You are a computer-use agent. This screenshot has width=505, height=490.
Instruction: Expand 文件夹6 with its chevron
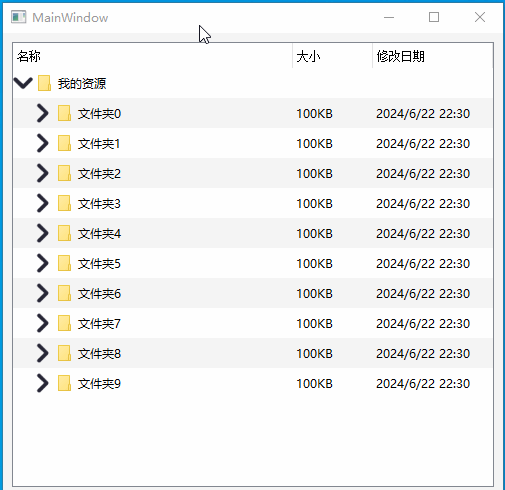(x=42, y=293)
